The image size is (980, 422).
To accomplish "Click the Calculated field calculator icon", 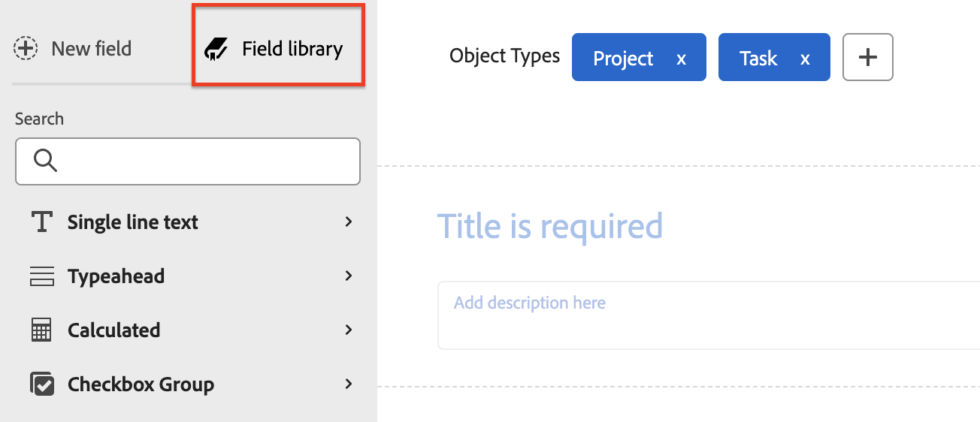I will [x=41, y=330].
